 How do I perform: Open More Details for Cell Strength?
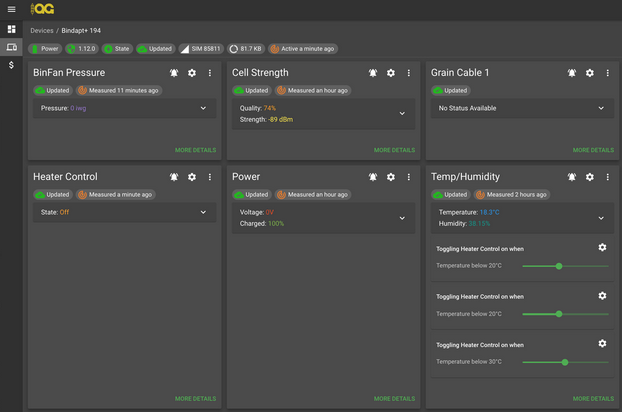(x=394, y=150)
